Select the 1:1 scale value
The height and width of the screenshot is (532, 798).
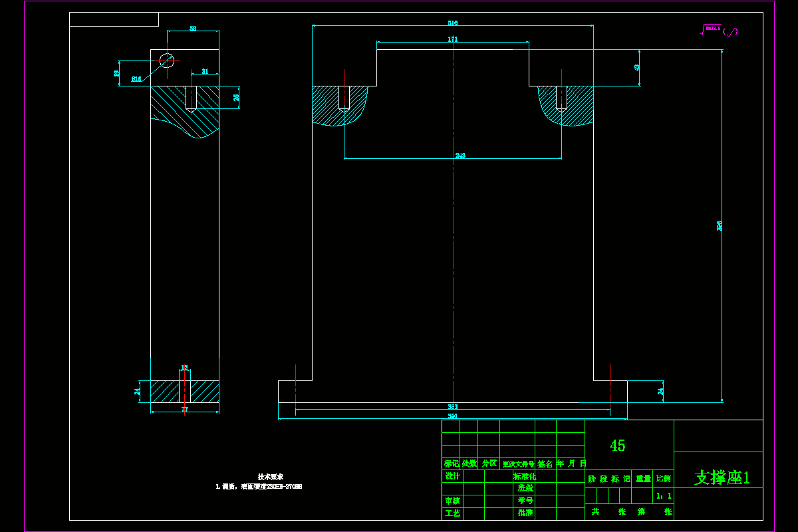click(x=664, y=496)
